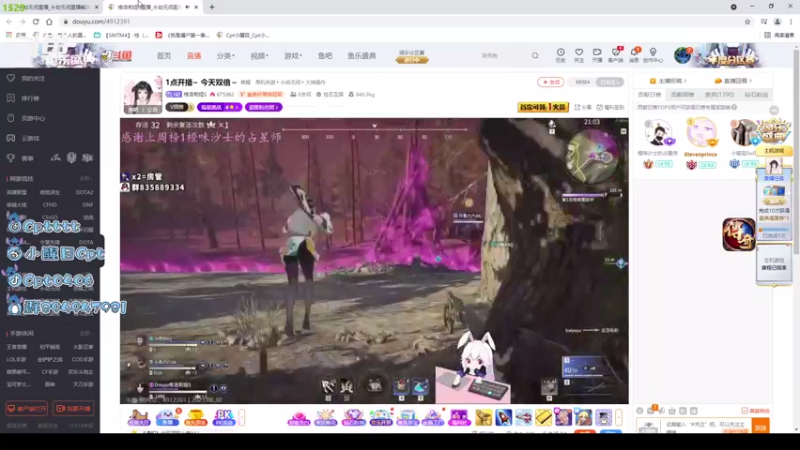Expand the 游戏 games dropdown
This screenshot has width=800, height=450.
point(293,56)
